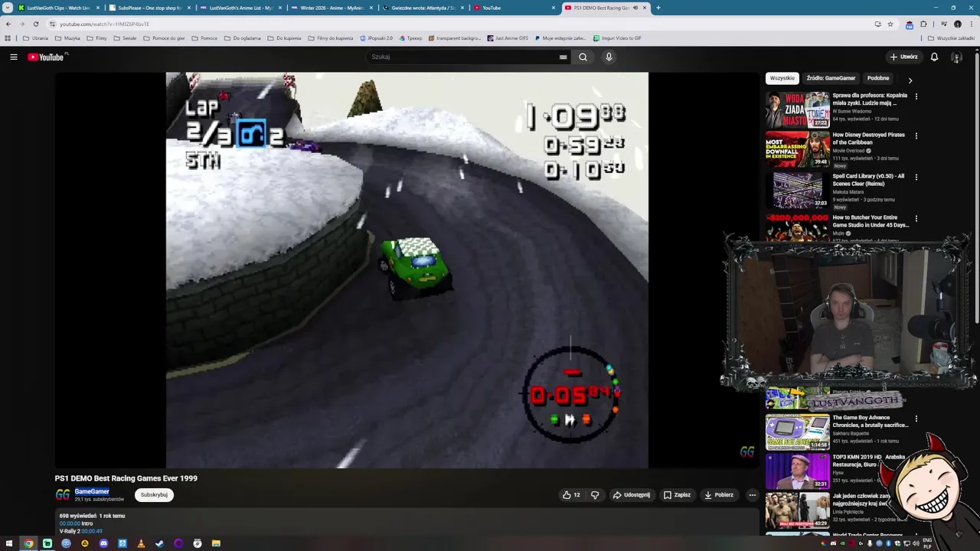Click the Zapisz save button
Screen dimensions: 980x551
pyautogui.click(x=677, y=494)
